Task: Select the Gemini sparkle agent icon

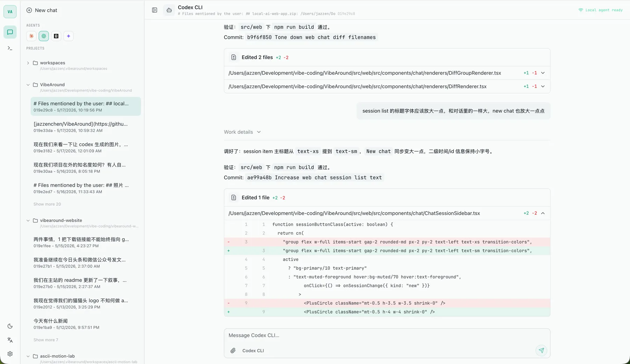Action: tap(69, 36)
